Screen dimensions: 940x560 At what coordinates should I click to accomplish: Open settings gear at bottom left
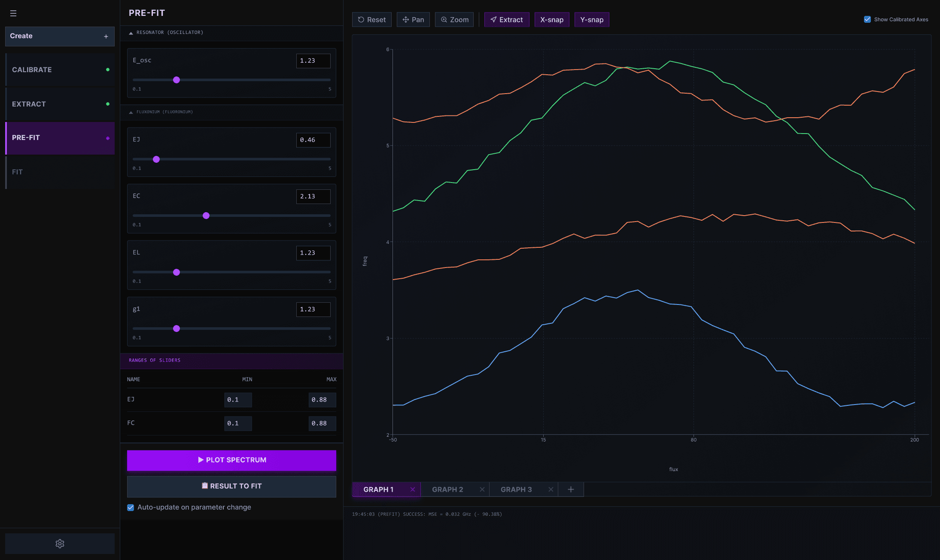click(60, 544)
